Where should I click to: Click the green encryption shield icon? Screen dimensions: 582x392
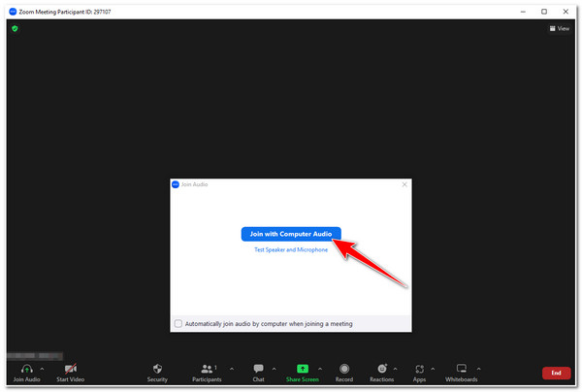click(x=15, y=28)
